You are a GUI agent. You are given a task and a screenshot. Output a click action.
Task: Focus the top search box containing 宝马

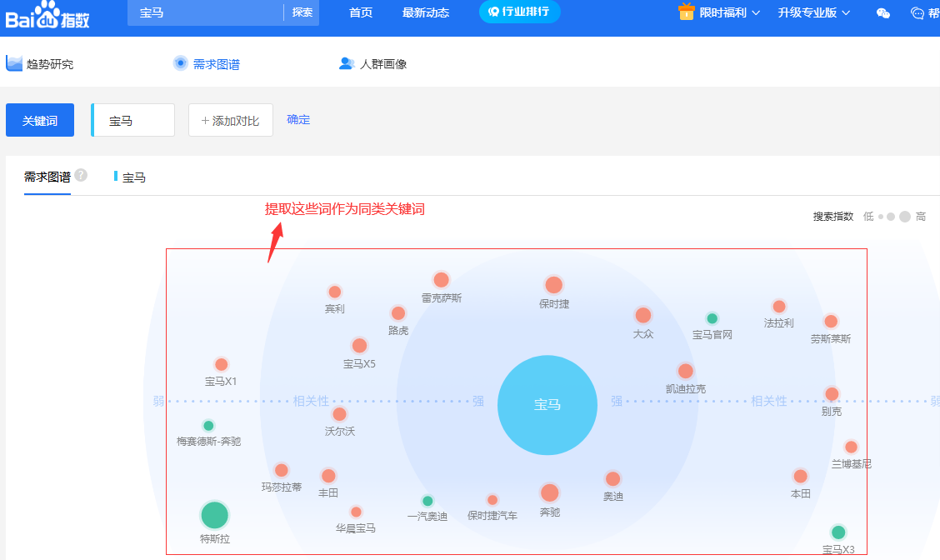pos(205,12)
